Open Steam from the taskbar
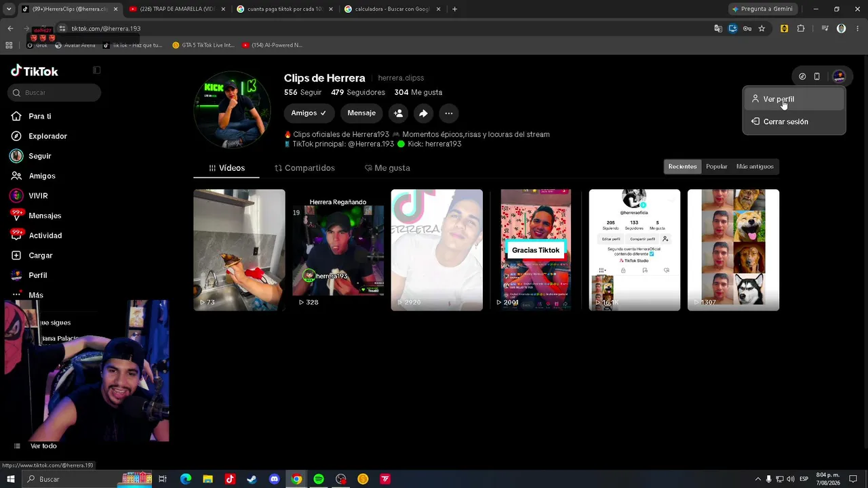The image size is (868, 488). pos(252,479)
